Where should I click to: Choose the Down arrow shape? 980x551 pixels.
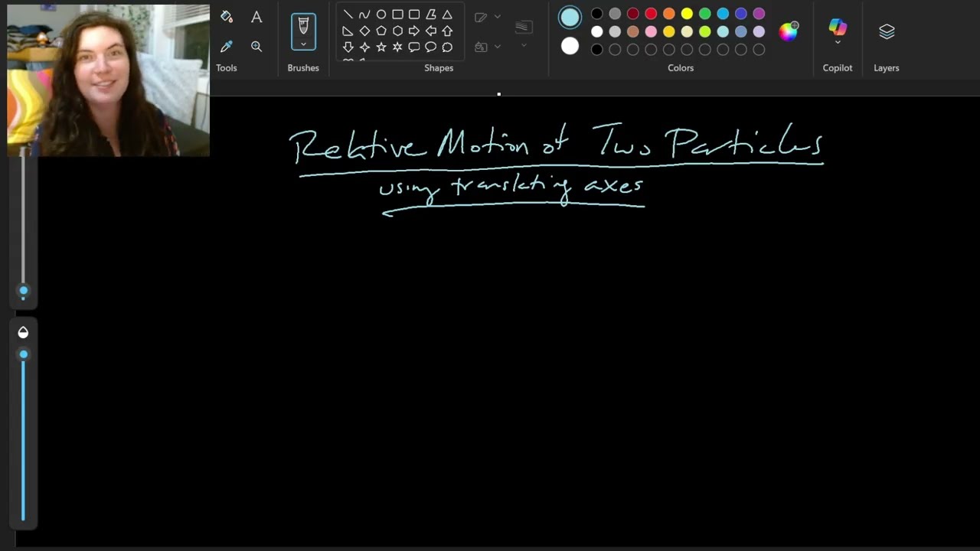point(348,47)
